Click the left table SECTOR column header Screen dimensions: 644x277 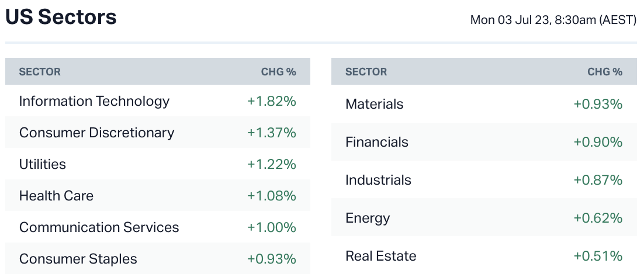click(x=40, y=72)
